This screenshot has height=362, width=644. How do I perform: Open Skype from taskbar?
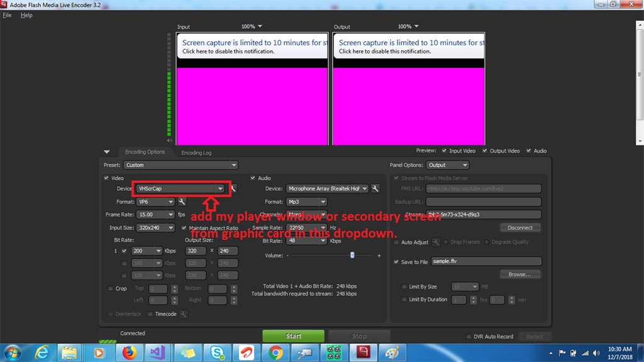[x=217, y=353]
